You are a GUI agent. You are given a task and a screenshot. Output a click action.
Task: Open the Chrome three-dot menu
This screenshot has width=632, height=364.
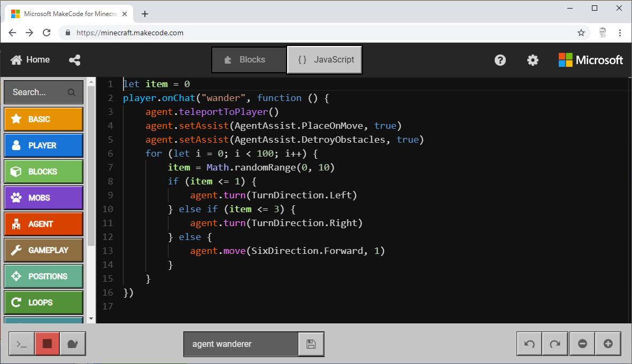click(620, 33)
